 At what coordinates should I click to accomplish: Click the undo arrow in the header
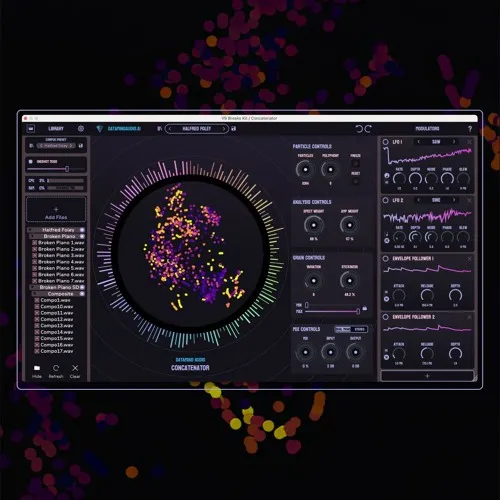click(x=359, y=129)
